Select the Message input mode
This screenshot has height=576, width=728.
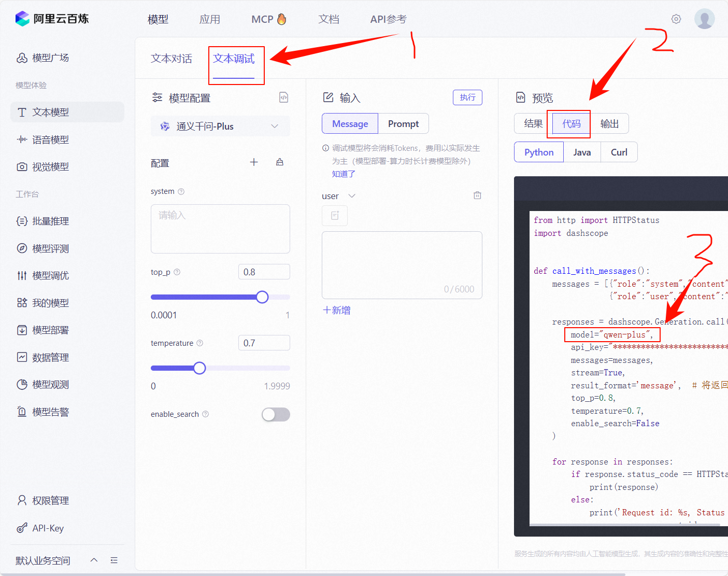tap(350, 123)
